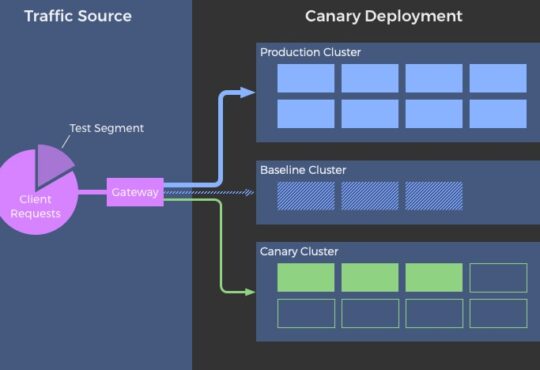540x370 pixels.
Task: Click the empty outlined box in Canary top row
Action: (498, 278)
